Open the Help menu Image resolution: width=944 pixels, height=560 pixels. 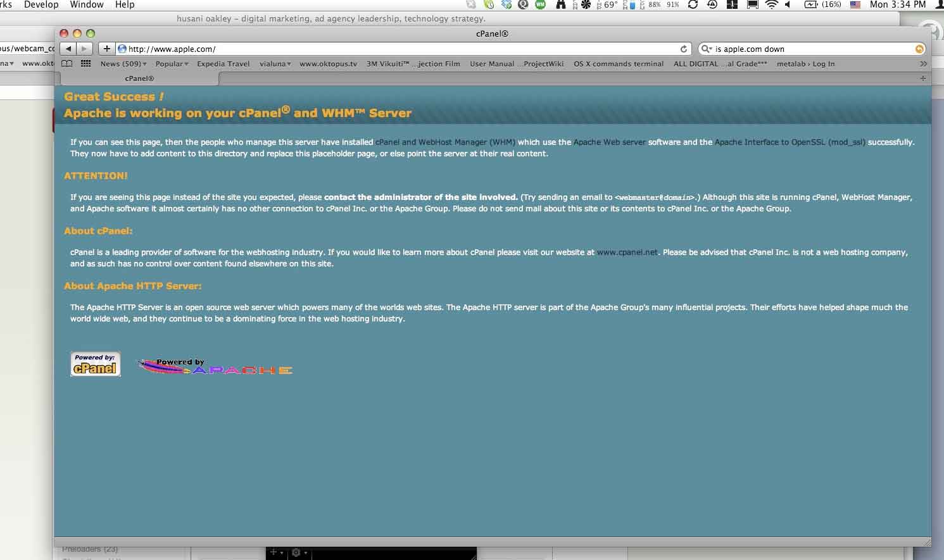coord(125,4)
